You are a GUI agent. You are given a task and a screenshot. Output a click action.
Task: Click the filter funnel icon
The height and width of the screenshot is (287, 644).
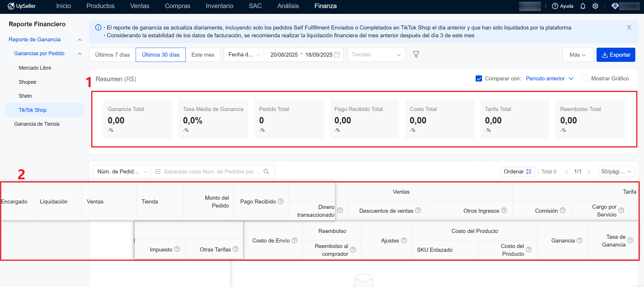416,55
